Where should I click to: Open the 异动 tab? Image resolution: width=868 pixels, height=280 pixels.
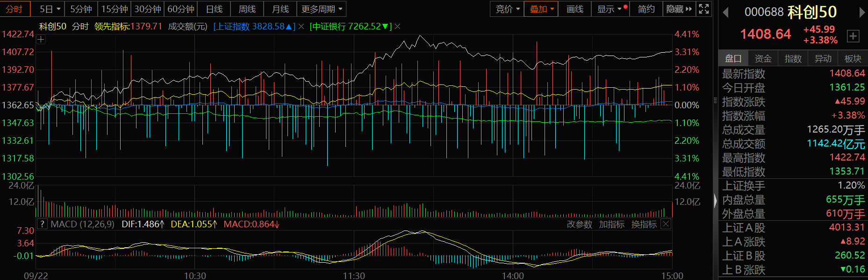coord(823,58)
